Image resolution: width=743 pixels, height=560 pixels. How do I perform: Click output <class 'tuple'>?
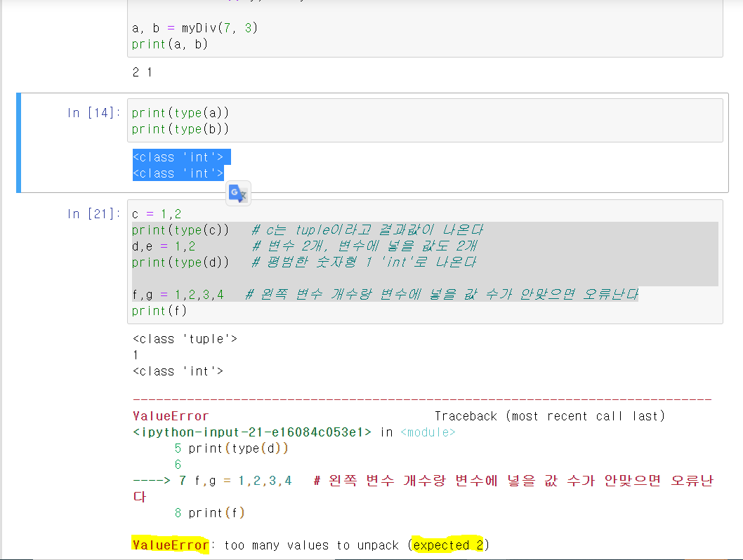click(x=185, y=339)
